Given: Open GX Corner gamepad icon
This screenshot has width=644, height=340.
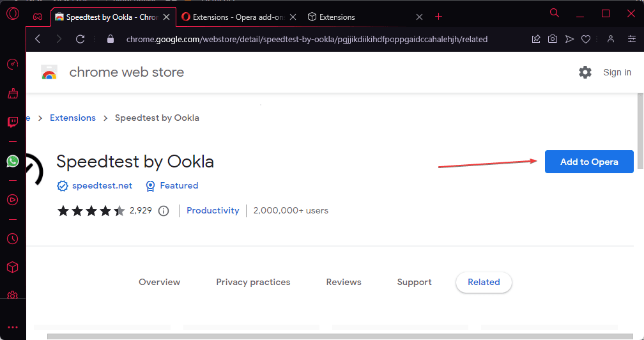Looking at the screenshot, I should 38,17.
